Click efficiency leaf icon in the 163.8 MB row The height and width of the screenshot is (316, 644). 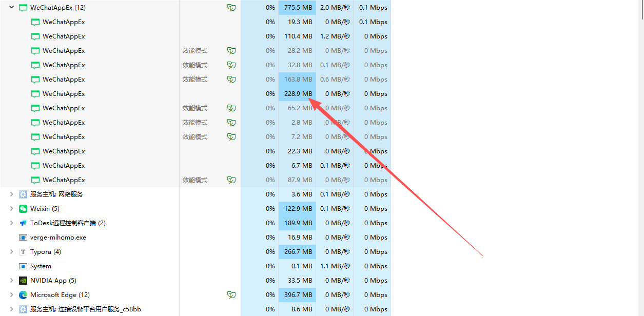click(x=231, y=80)
